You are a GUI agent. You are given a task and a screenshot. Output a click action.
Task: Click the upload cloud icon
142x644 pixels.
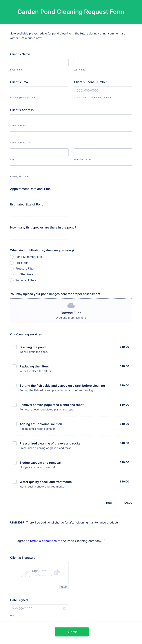pos(71,305)
